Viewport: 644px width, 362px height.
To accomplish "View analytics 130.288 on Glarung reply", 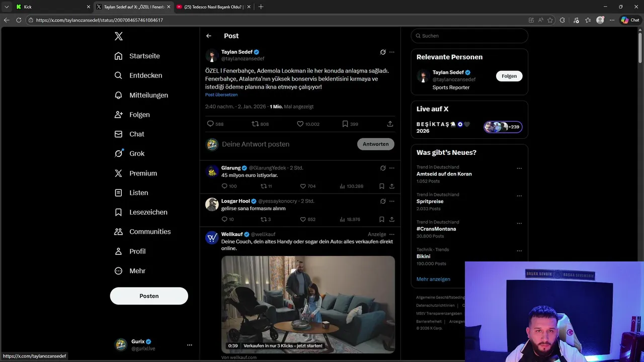I will pos(351,186).
